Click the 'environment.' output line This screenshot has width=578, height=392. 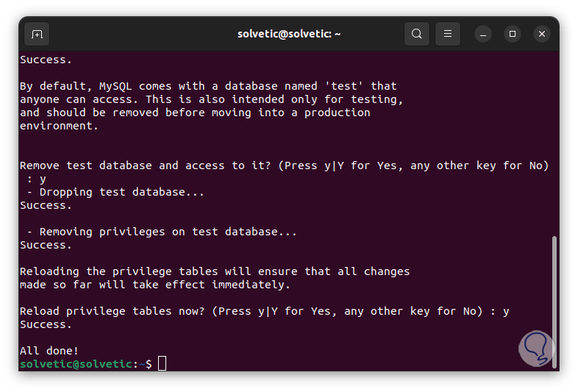pyautogui.click(x=59, y=126)
